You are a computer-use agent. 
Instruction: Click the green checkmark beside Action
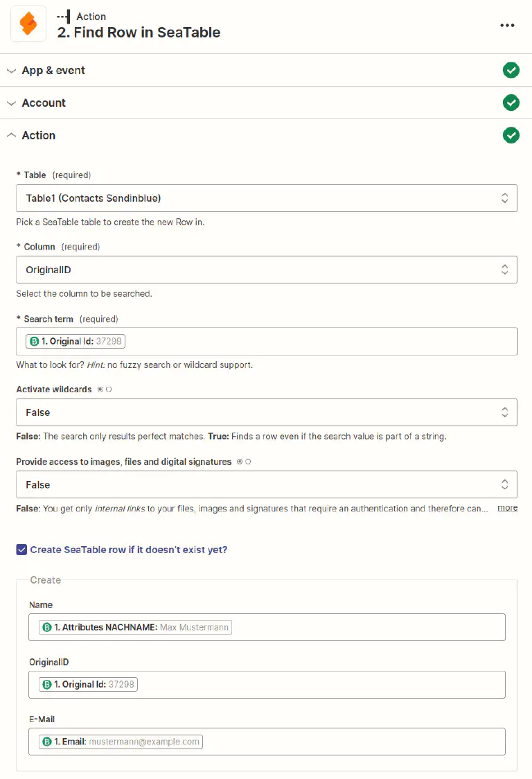tap(511, 135)
